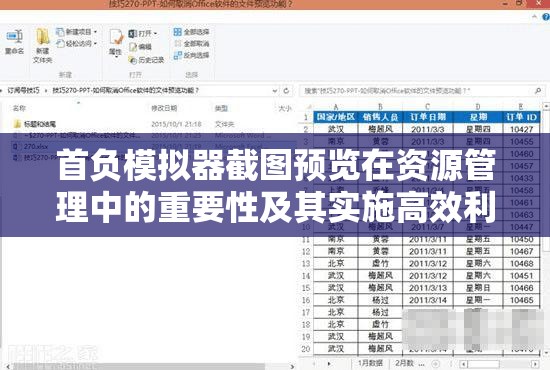Click the 新建文件夹 new folder icon
The height and width of the screenshot is (370, 550).
coord(42,37)
